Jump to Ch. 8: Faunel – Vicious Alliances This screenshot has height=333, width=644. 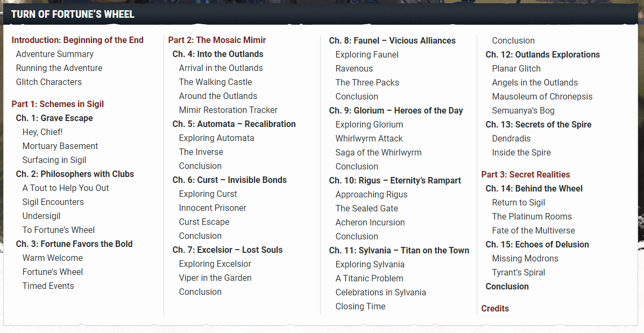coord(392,41)
